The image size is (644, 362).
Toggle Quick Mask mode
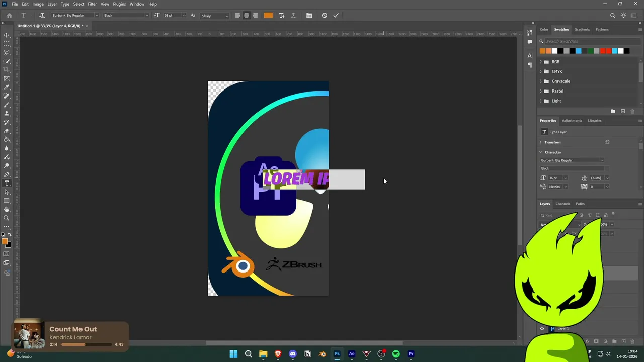[x=7, y=254]
